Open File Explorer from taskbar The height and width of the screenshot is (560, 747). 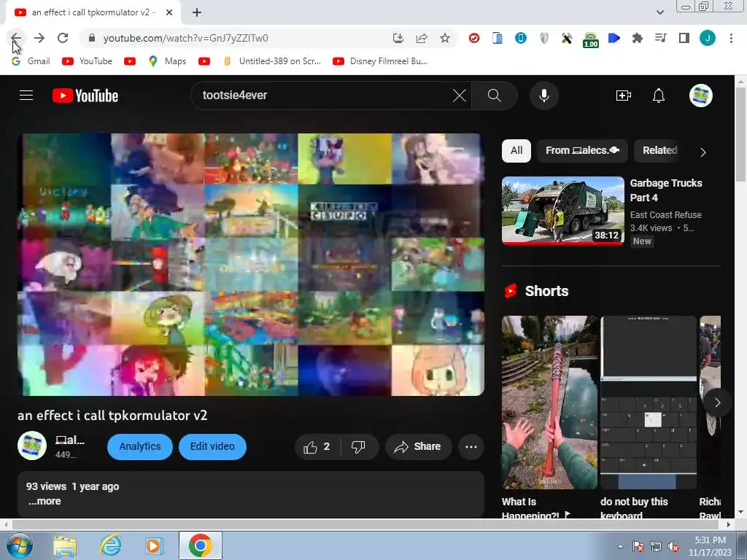[x=65, y=545]
